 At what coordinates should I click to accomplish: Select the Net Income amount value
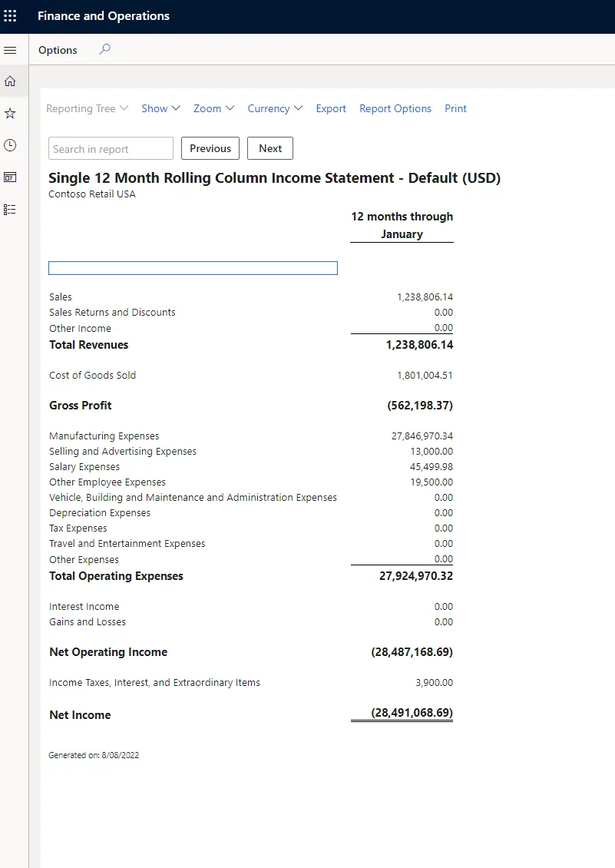pos(412,714)
